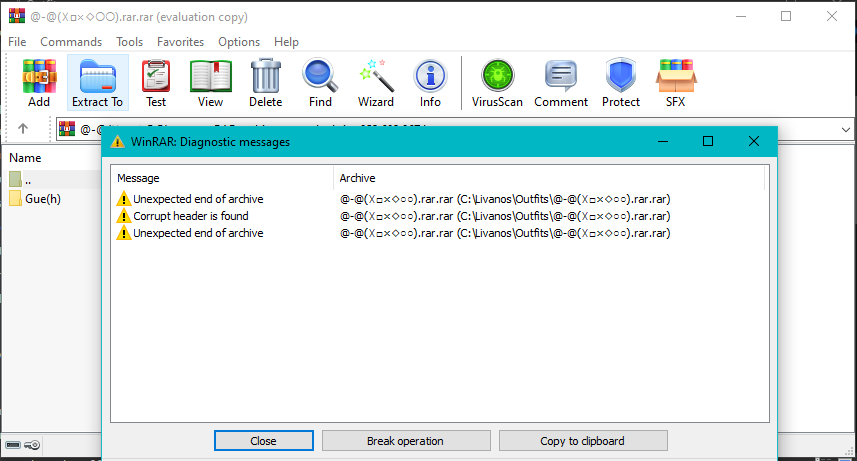Click the Add archive toolbar icon
Viewport: 857px width, 461px height.
pos(39,82)
